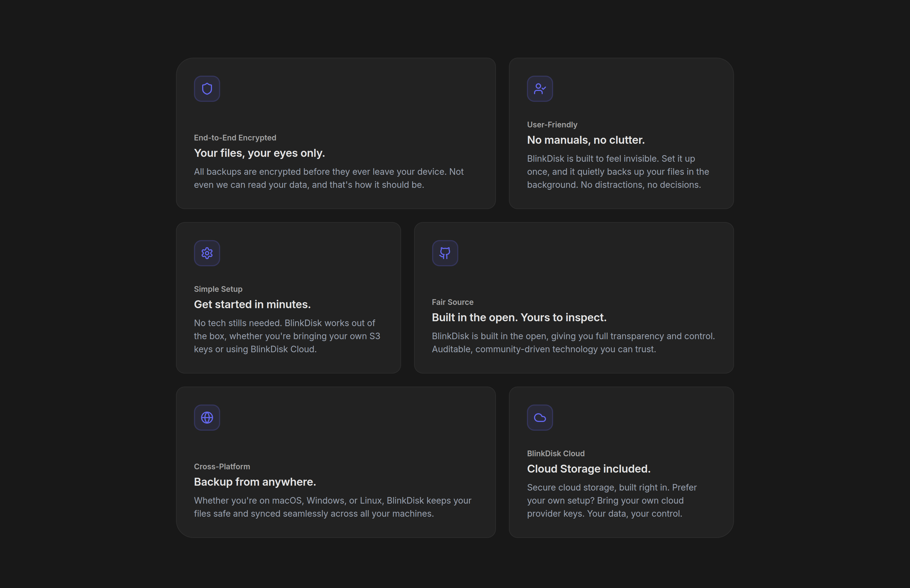Click the 'Fair Source' label
This screenshot has width=910, height=588.
pos(452,302)
